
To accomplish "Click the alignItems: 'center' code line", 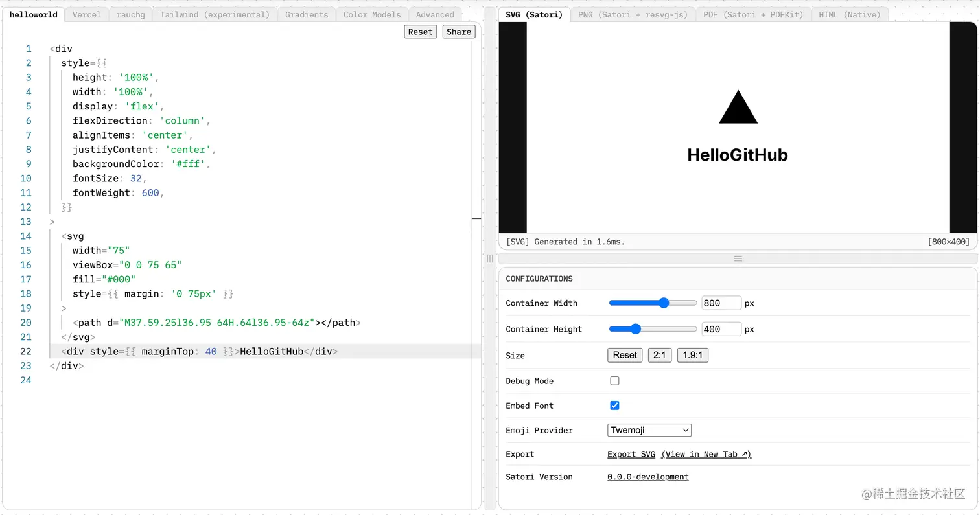I will click(x=133, y=135).
